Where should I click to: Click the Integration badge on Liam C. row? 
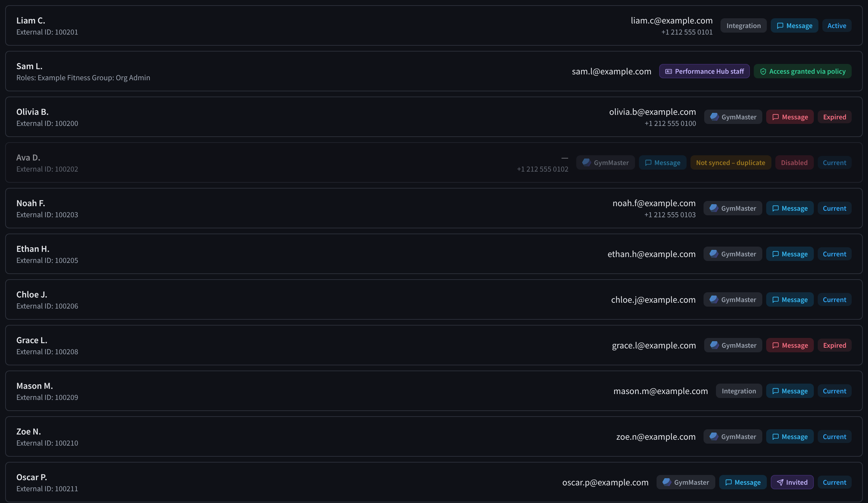[743, 26]
